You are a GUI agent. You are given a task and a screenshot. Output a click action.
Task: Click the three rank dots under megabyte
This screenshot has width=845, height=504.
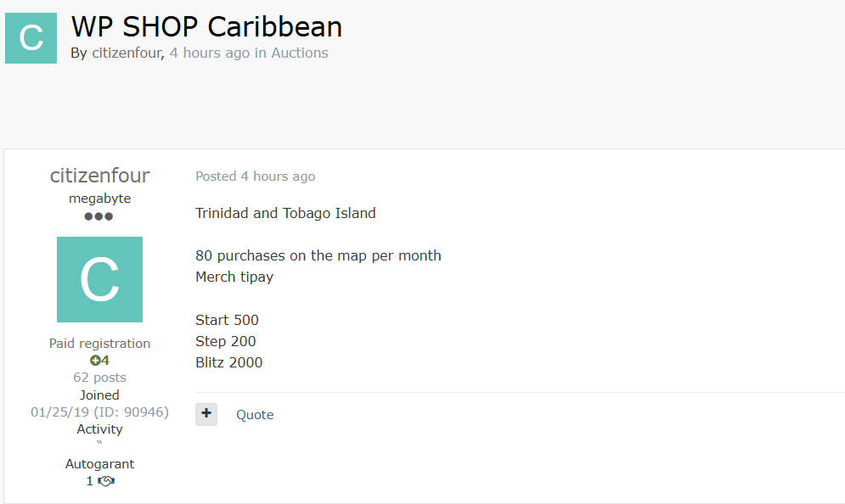coord(99,216)
